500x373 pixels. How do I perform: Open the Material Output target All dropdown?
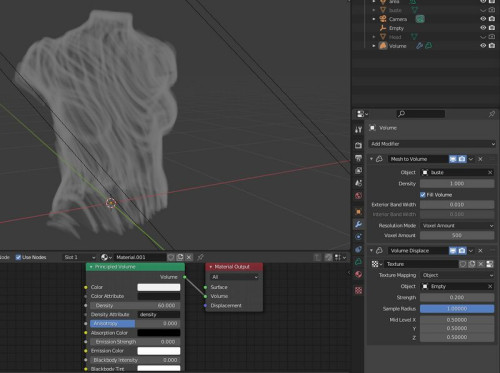click(x=234, y=277)
